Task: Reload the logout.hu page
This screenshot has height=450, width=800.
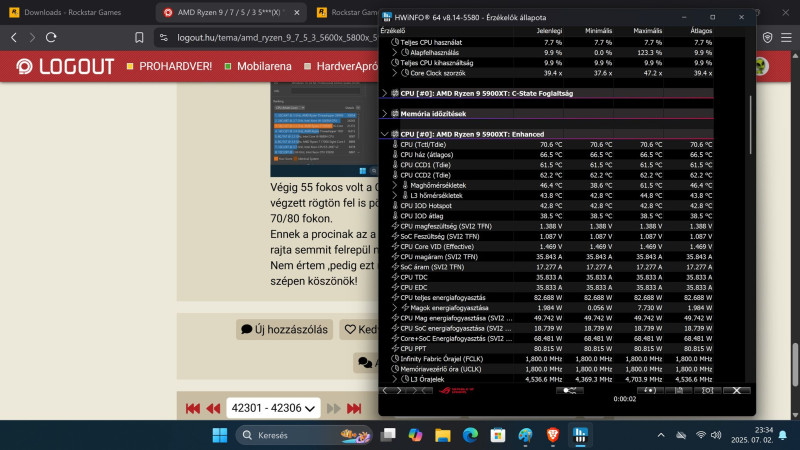Action: 51,37
